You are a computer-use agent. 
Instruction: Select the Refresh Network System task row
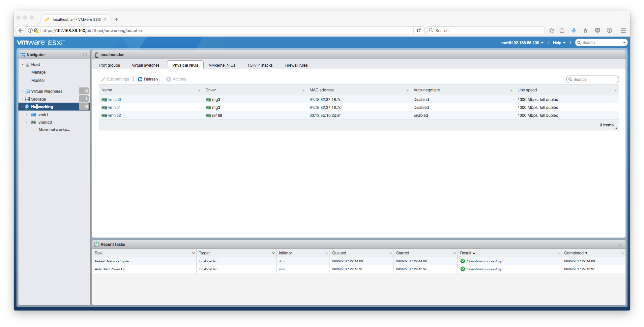click(x=359, y=261)
